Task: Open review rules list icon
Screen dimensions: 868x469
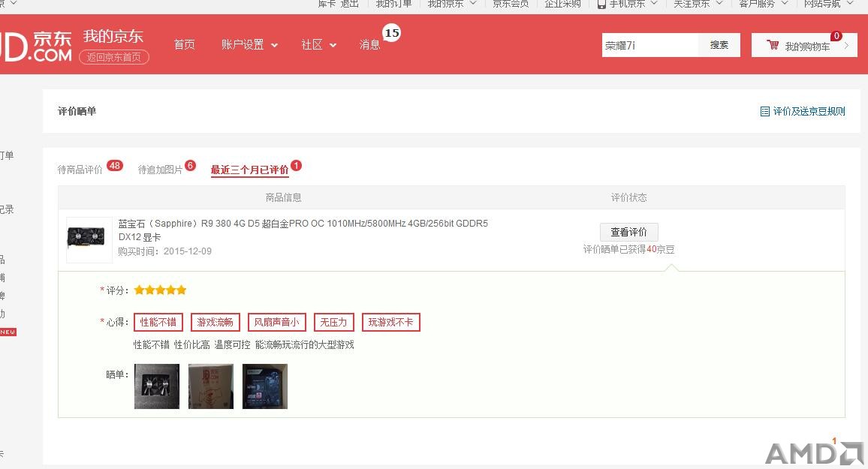Action: pyautogui.click(x=765, y=112)
